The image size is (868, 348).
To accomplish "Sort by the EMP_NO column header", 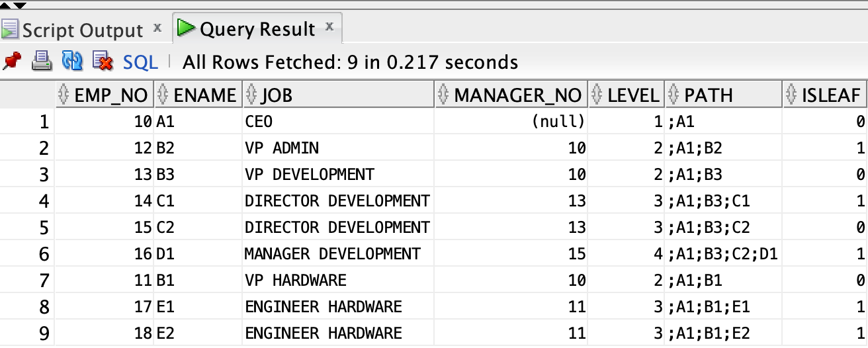I will (110, 95).
